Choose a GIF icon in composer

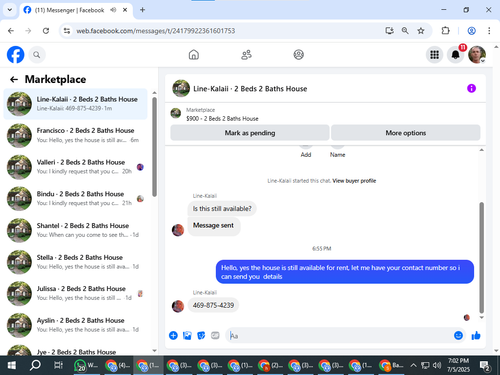pyautogui.click(x=215, y=335)
